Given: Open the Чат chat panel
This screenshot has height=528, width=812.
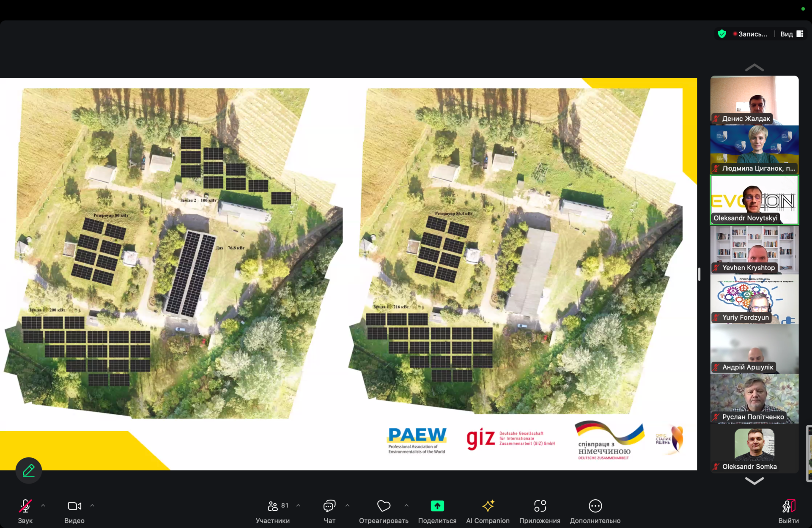Looking at the screenshot, I should click(x=329, y=506).
